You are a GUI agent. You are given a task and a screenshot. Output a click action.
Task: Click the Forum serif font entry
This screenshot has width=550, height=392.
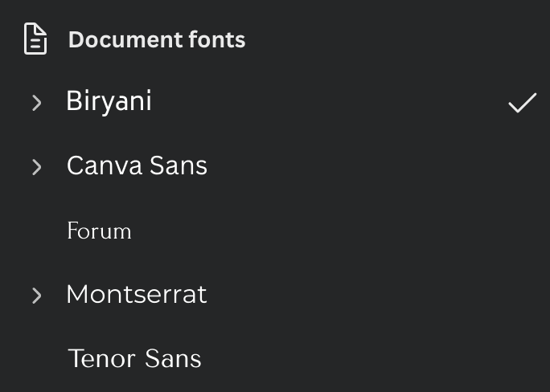tap(99, 231)
